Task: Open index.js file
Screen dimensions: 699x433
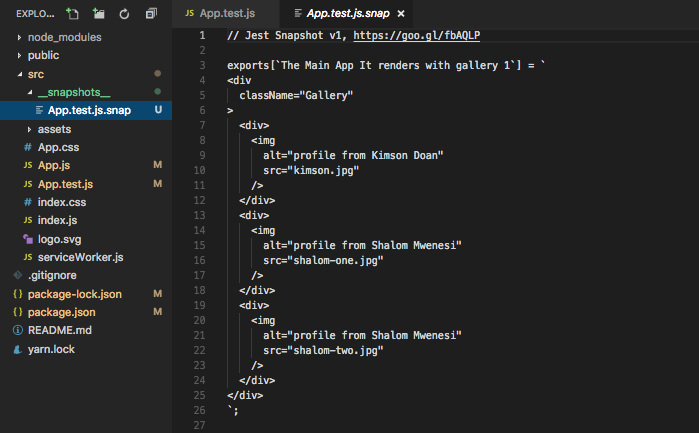Action: click(x=58, y=220)
